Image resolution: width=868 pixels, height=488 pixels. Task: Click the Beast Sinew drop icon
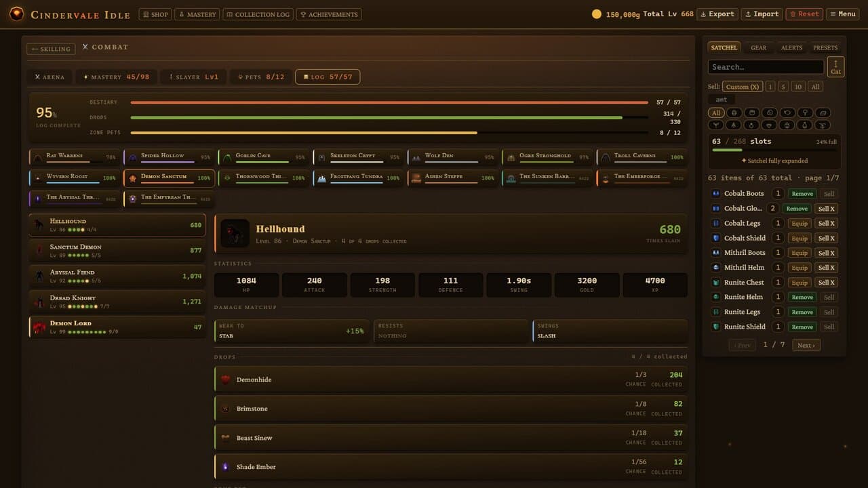point(226,438)
